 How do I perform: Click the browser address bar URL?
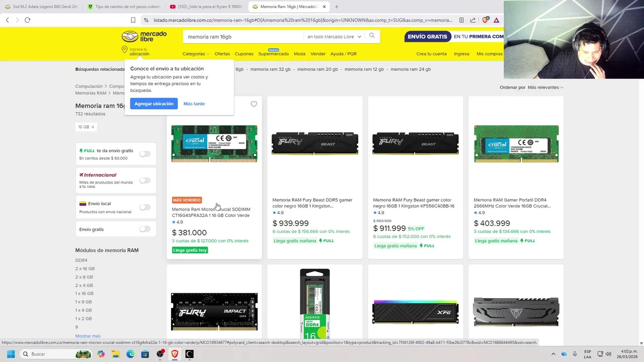click(x=303, y=20)
